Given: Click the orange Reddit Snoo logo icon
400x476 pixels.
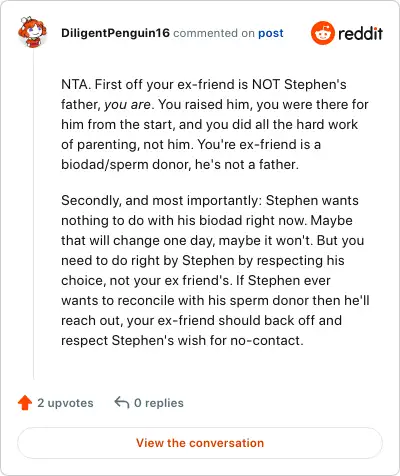Looking at the screenshot, I should pos(322,33).
